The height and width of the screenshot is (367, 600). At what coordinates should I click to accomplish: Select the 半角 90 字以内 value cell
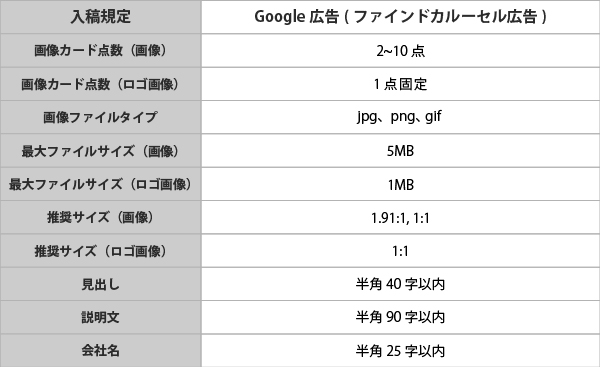pyautogui.click(x=400, y=317)
